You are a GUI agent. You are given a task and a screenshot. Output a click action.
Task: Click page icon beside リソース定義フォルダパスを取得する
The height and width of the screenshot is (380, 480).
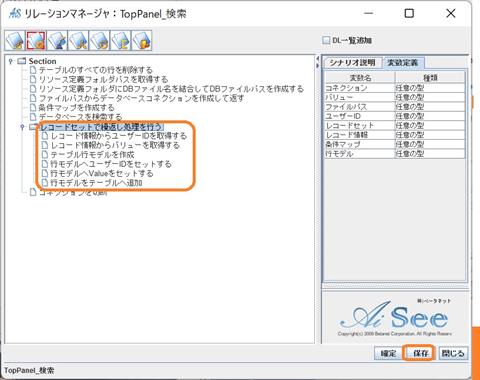click(x=33, y=79)
